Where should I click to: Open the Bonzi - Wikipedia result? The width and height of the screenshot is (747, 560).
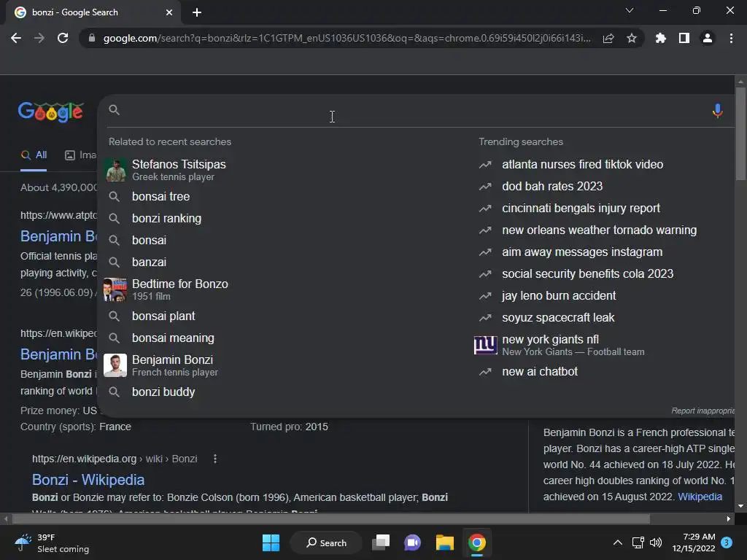[88, 480]
